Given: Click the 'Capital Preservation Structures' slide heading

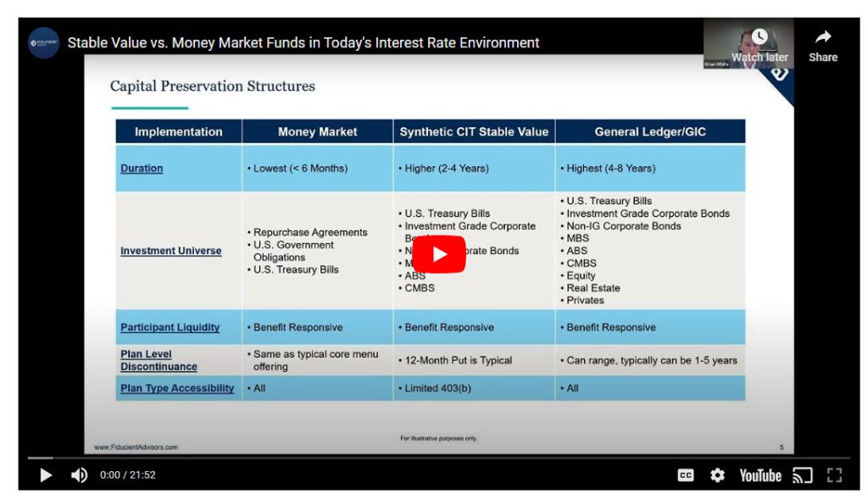Looking at the screenshot, I should [x=213, y=86].
